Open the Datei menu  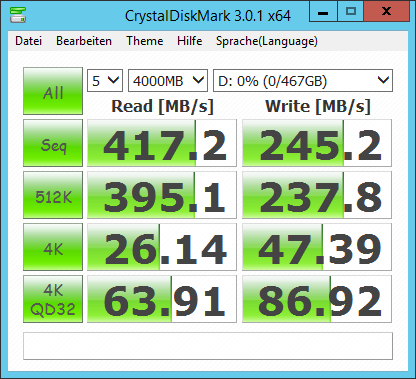click(29, 41)
